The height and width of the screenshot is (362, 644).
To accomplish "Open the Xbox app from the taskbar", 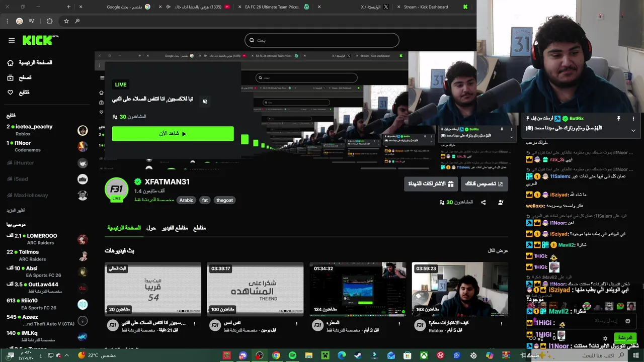I will pyautogui.click(x=424, y=355).
